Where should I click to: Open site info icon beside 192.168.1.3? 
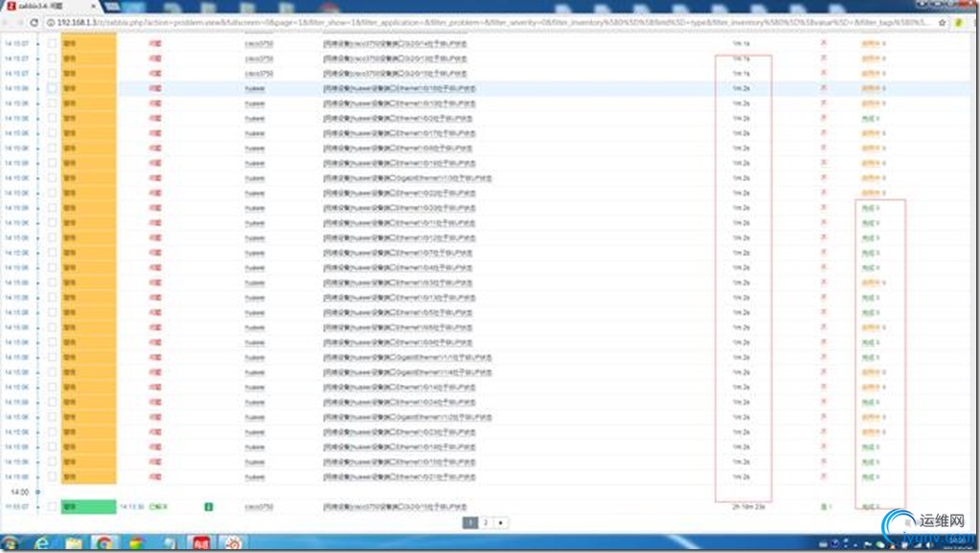(x=50, y=22)
